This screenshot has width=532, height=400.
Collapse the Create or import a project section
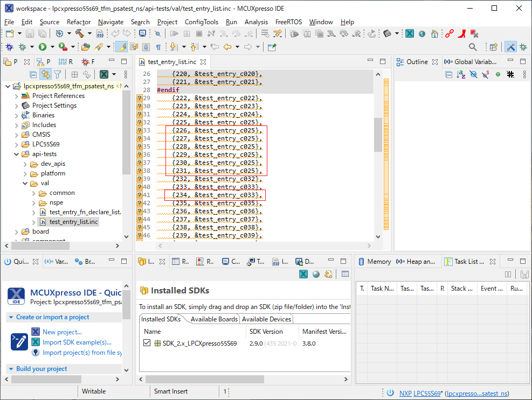click(11, 317)
